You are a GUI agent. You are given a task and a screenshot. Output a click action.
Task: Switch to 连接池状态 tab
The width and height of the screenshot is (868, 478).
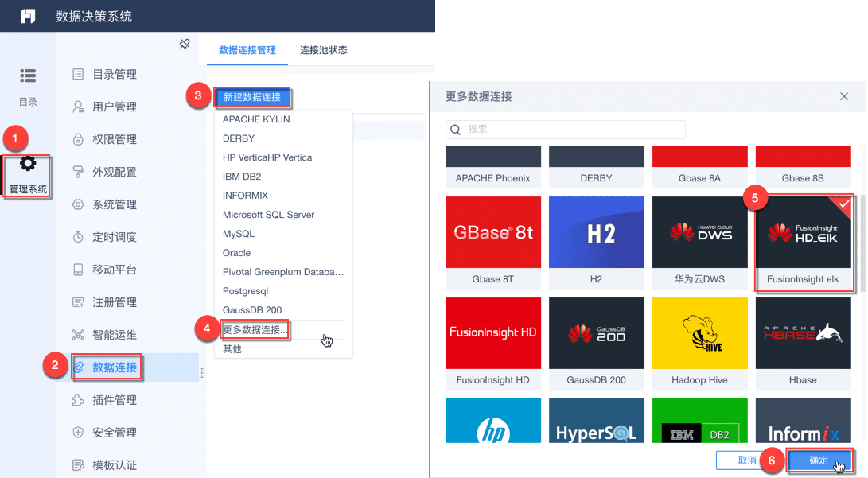(x=324, y=50)
